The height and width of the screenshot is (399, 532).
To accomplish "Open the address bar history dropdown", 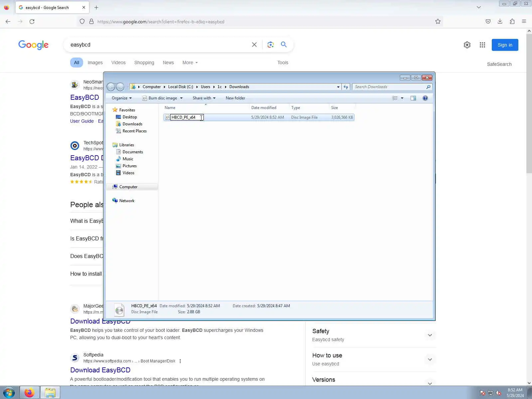I will 338,87.
